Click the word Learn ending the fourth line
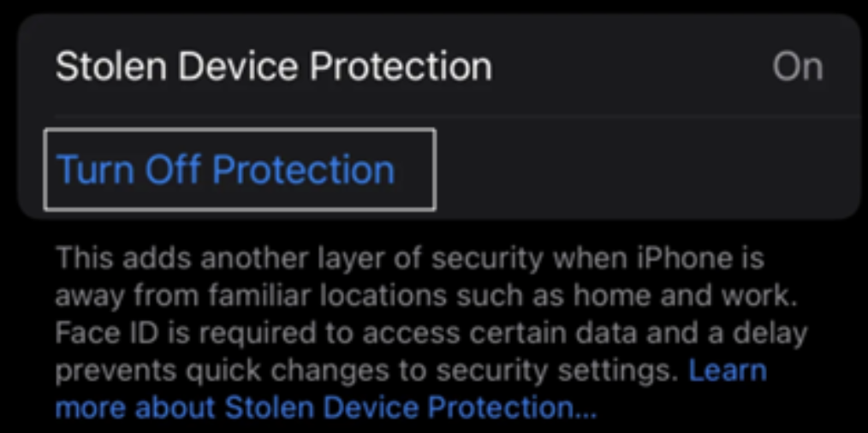868x433 pixels. (728, 371)
